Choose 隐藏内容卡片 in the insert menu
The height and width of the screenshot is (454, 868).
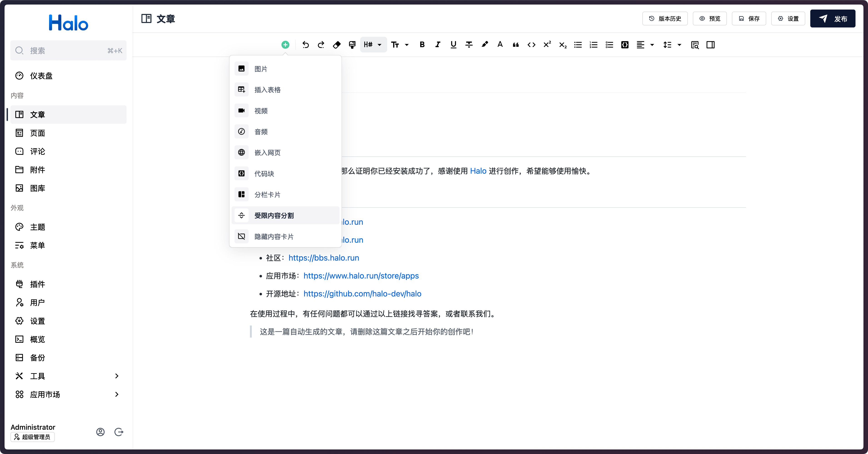(x=285, y=237)
